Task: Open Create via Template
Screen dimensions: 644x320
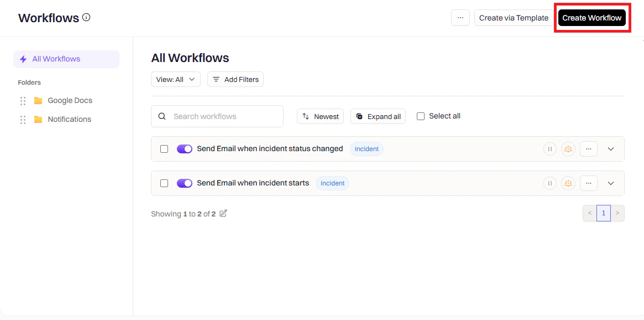Action: [x=513, y=17]
